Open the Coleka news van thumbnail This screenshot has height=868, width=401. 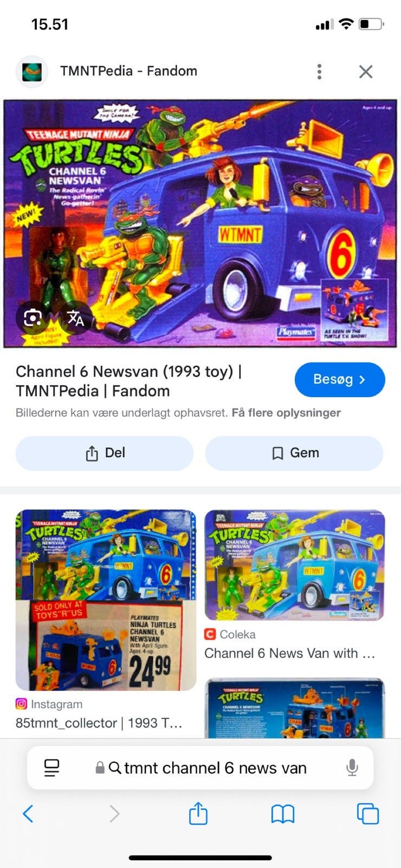(x=295, y=565)
